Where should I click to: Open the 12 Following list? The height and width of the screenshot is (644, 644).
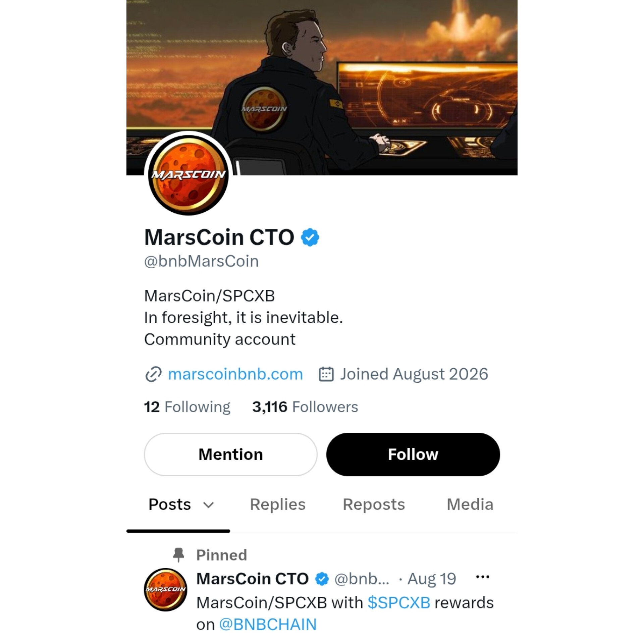coord(187,407)
